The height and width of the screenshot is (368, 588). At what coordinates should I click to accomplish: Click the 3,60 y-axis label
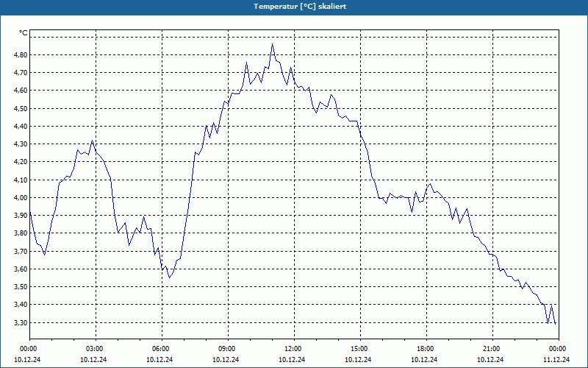coord(21,269)
